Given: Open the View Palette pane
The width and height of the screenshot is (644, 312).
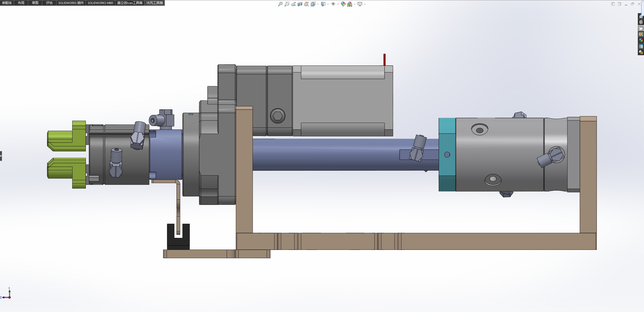Looking at the screenshot, I should pyautogui.click(x=641, y=34).
